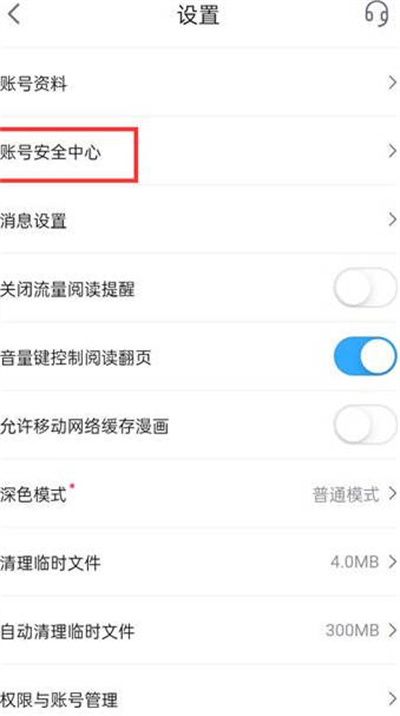
Task: Open 账号资料 menu entry
Action: [x=200, y=83]
